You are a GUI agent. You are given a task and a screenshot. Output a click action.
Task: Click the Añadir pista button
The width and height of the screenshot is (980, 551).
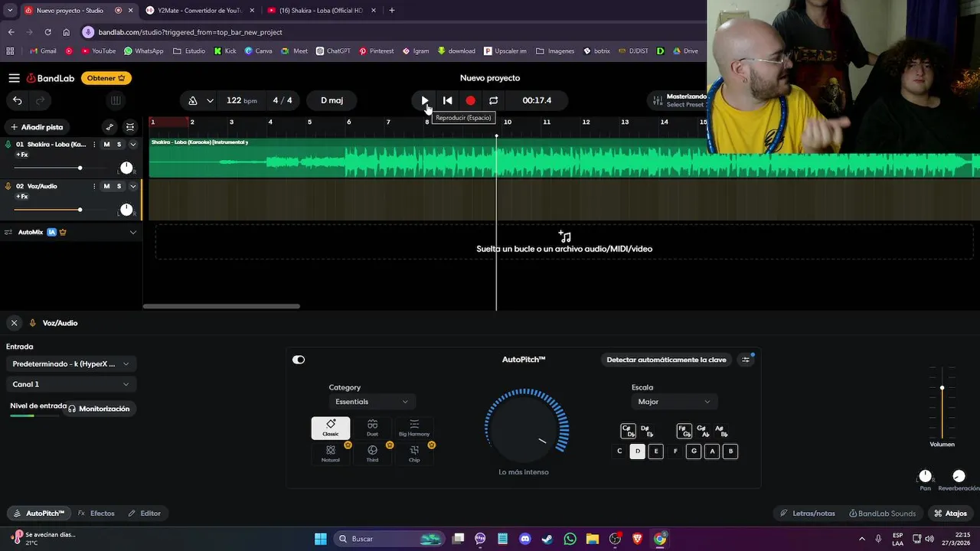tap(37, 127)
